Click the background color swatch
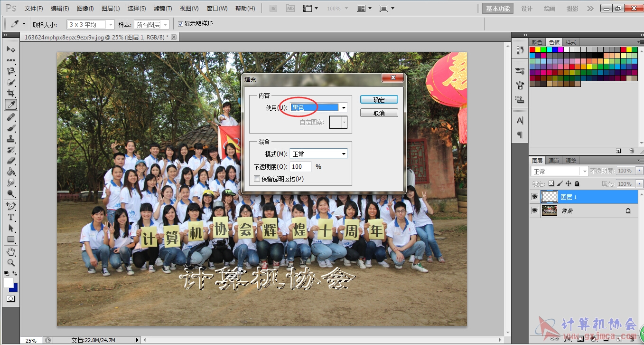 (x=14, y=288)
